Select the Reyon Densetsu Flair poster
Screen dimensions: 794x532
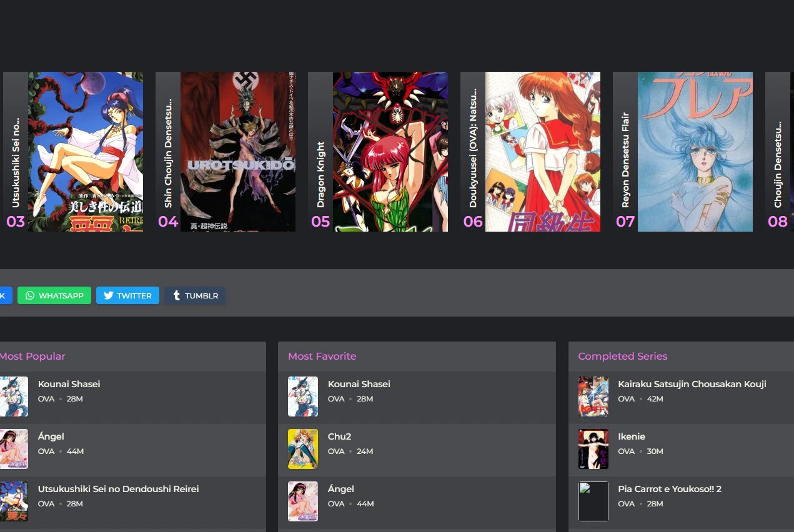695,151
